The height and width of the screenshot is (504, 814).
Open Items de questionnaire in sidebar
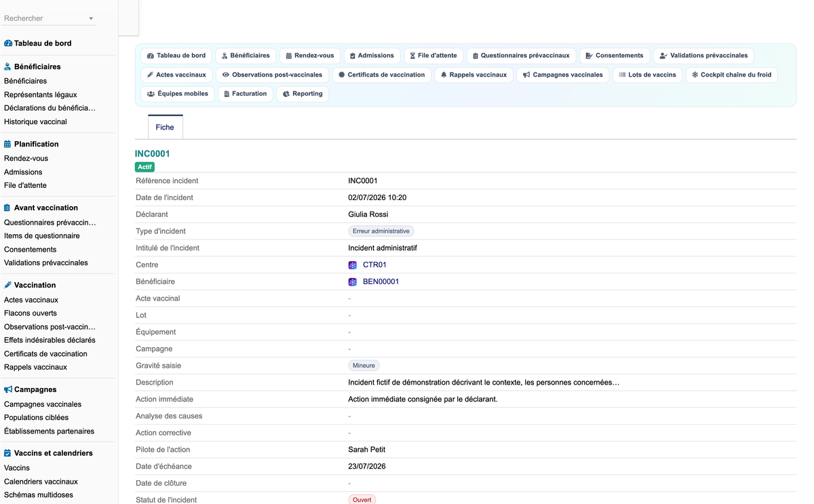(x=42, y=236)
